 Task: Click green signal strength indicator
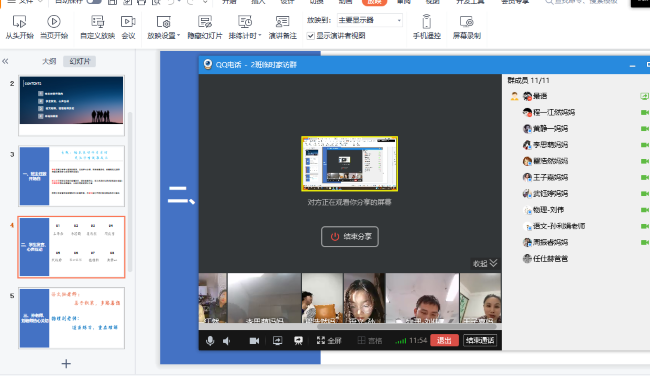[x=400, y=341]
